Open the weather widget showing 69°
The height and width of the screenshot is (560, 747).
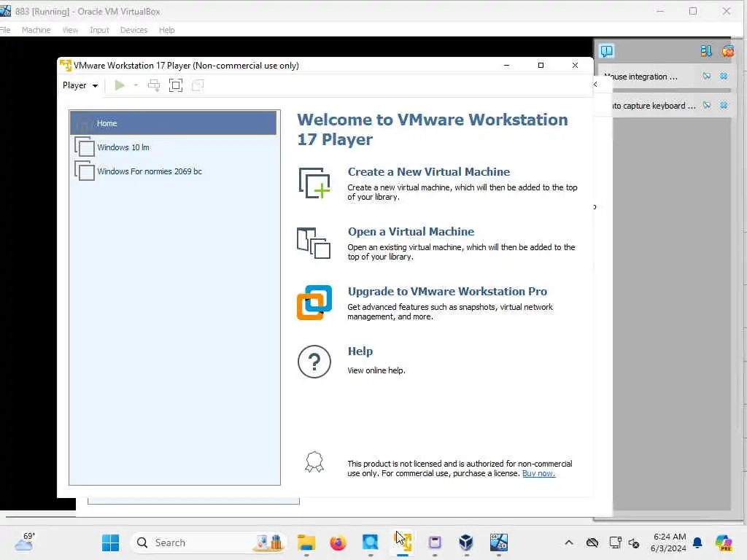(25, 542)
